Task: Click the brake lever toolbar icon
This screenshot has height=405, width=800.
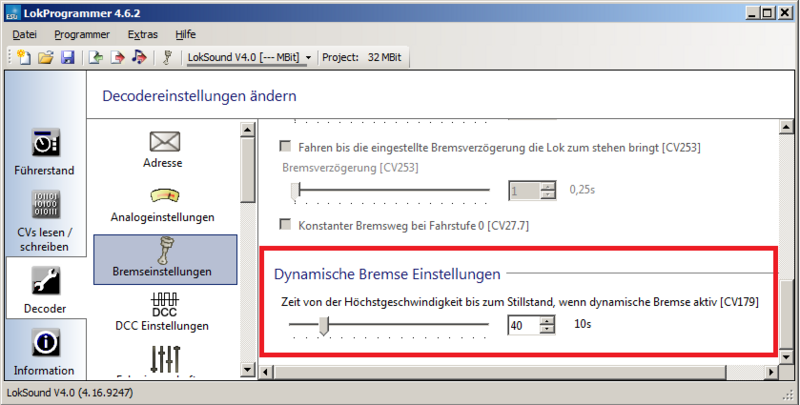Action: pyautogui.click(x=167, y=57)
